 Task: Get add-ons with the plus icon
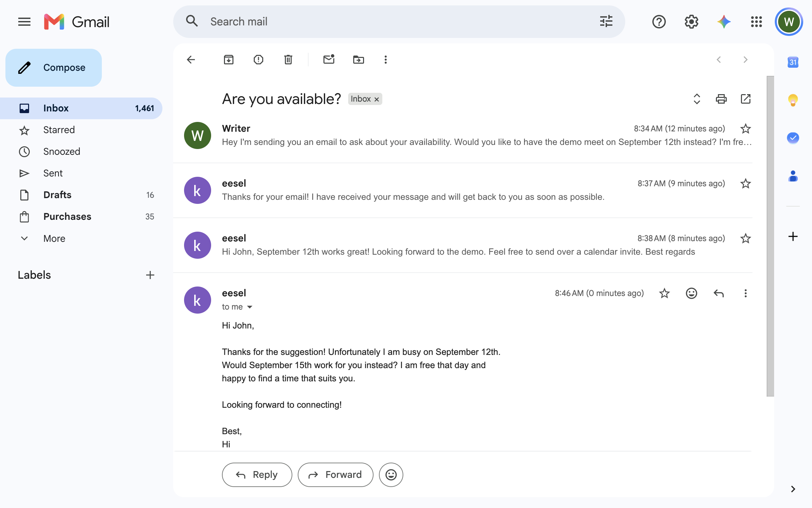[x=793, y=236]
